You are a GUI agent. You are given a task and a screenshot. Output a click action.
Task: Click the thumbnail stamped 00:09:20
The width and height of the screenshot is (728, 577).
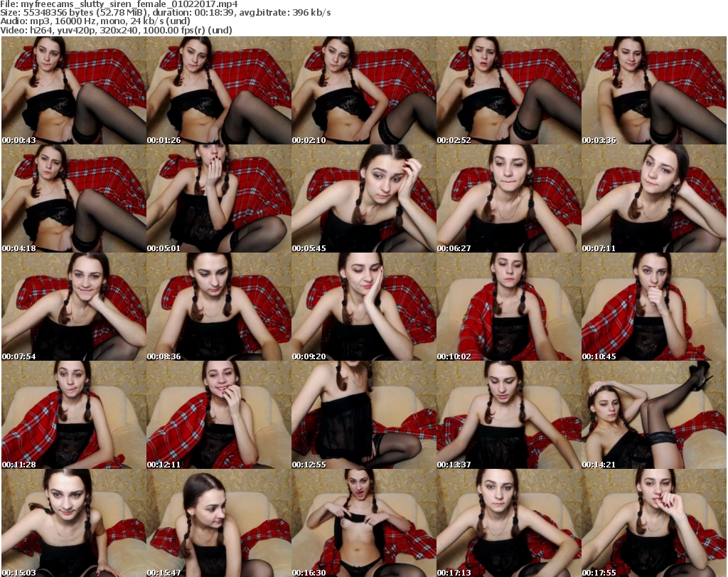[x=363, y=307]
